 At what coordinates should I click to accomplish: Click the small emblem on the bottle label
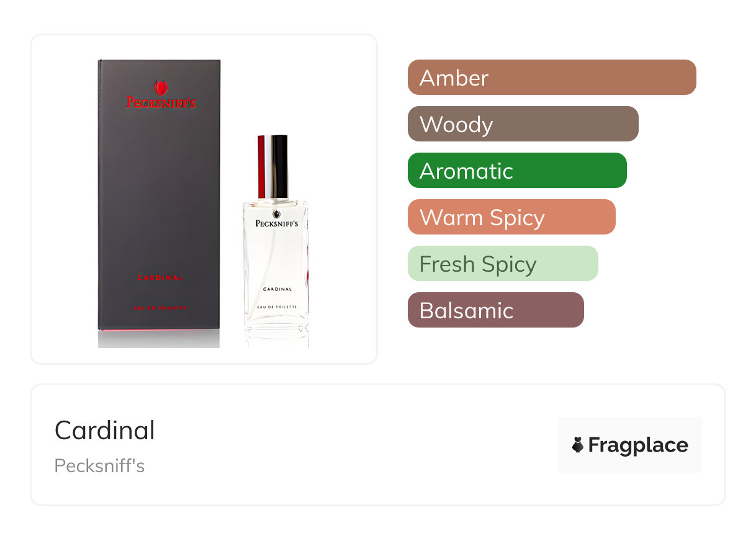click(276, 214)
